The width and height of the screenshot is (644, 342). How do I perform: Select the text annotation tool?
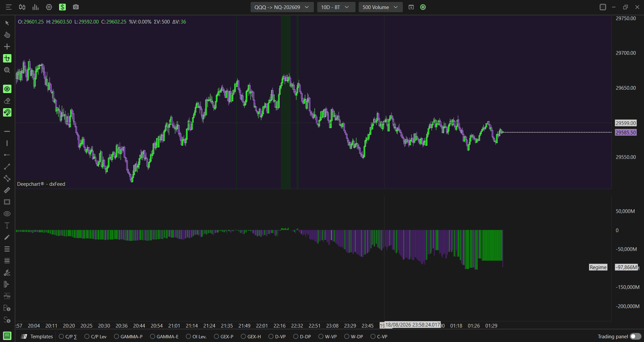point(7,225)
